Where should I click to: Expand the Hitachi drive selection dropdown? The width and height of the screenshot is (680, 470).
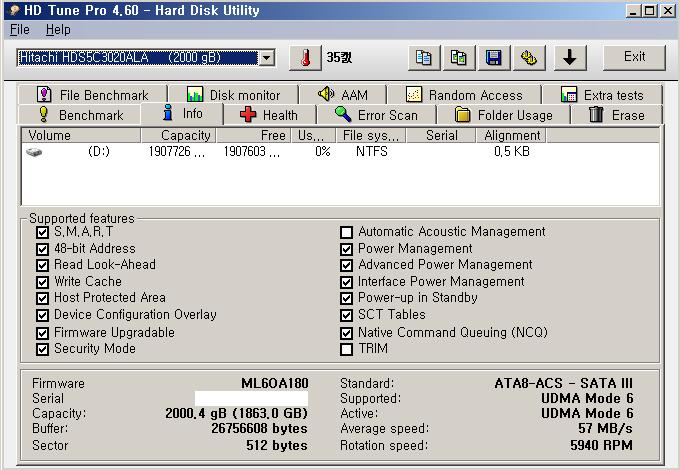tap(267, 57)
